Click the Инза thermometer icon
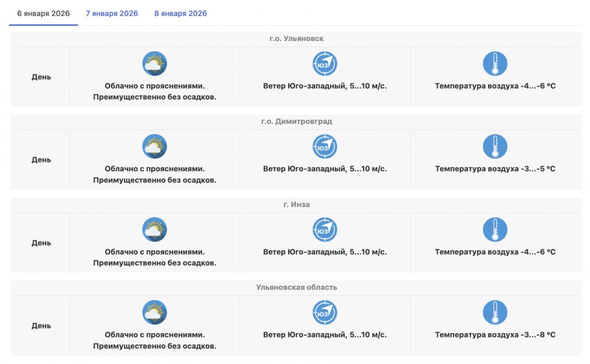 tap(495, 230)
